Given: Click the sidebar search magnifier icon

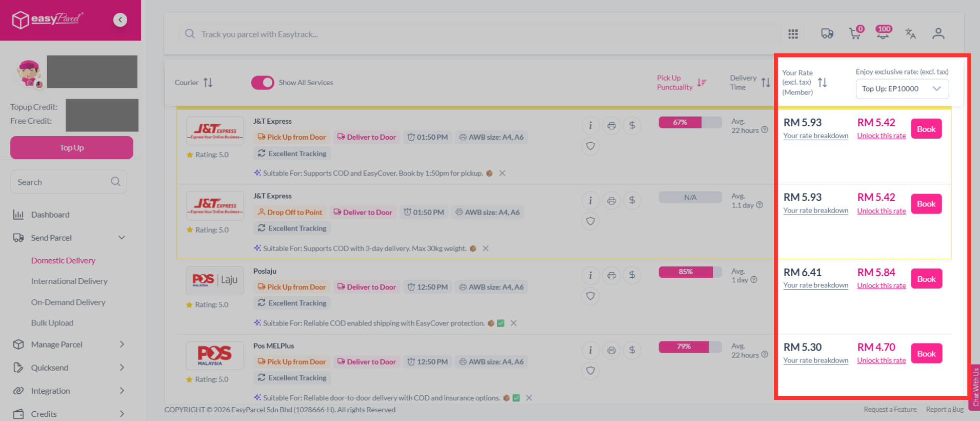Looking at the screenshot, I should click(116, 182).
